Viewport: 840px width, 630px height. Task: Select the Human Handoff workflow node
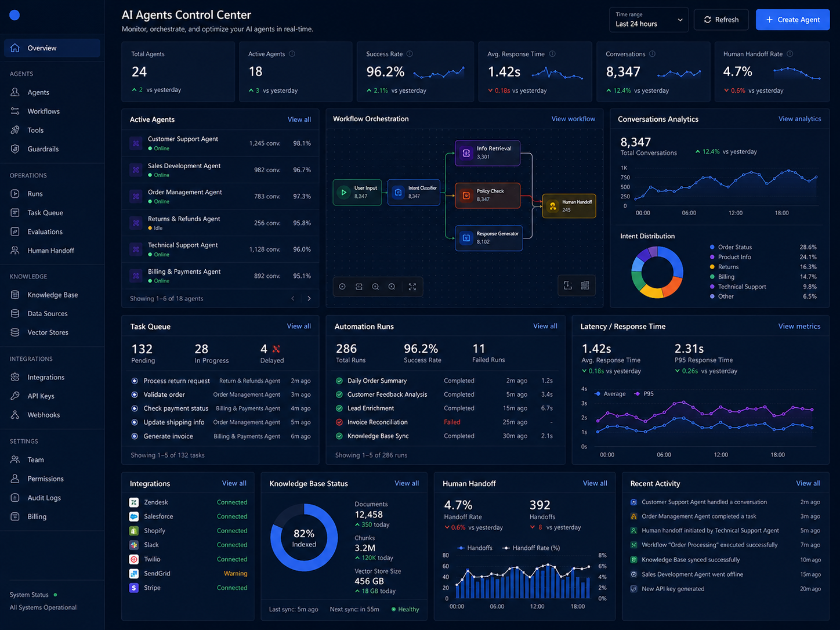569,206
